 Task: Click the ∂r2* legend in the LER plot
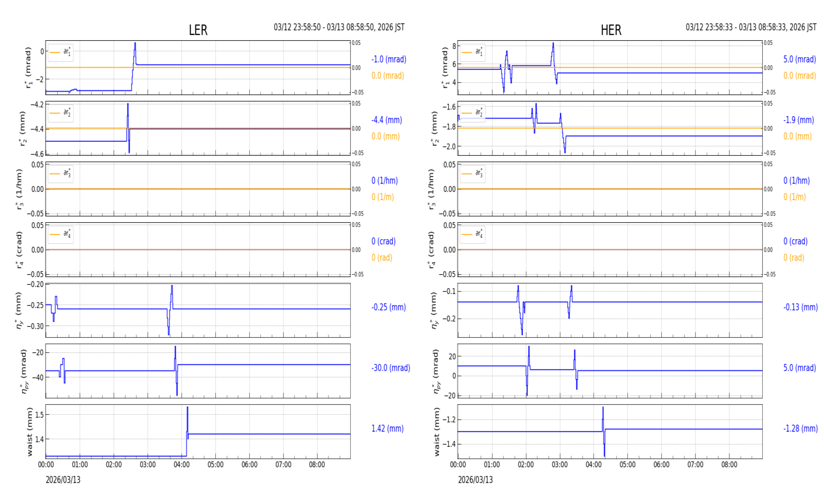coord(61,113)
